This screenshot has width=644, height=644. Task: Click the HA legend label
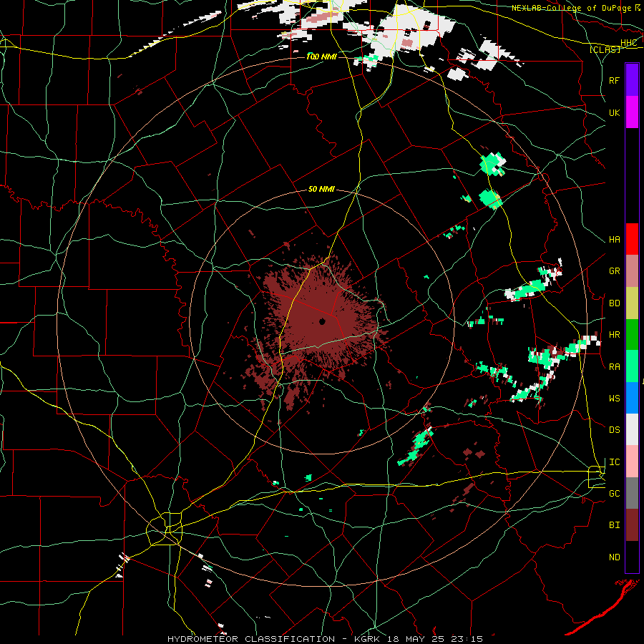tap(615, 240)
